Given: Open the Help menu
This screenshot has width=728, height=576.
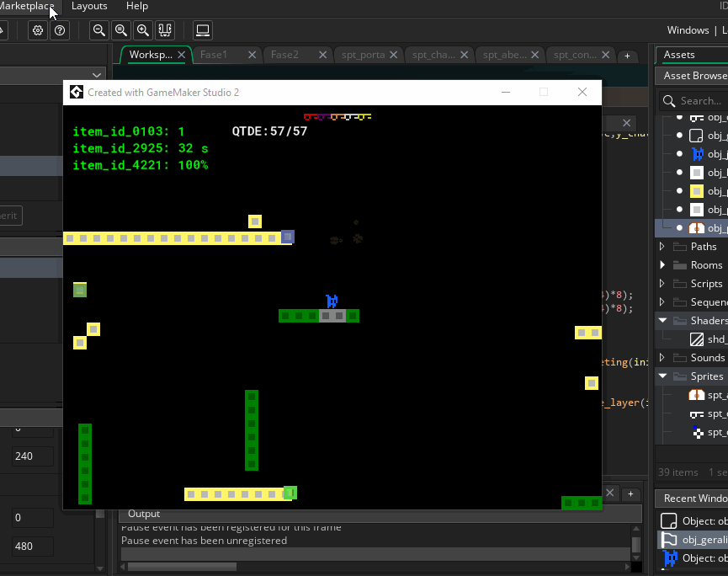Looking at the screenshot, I should 137,6.
